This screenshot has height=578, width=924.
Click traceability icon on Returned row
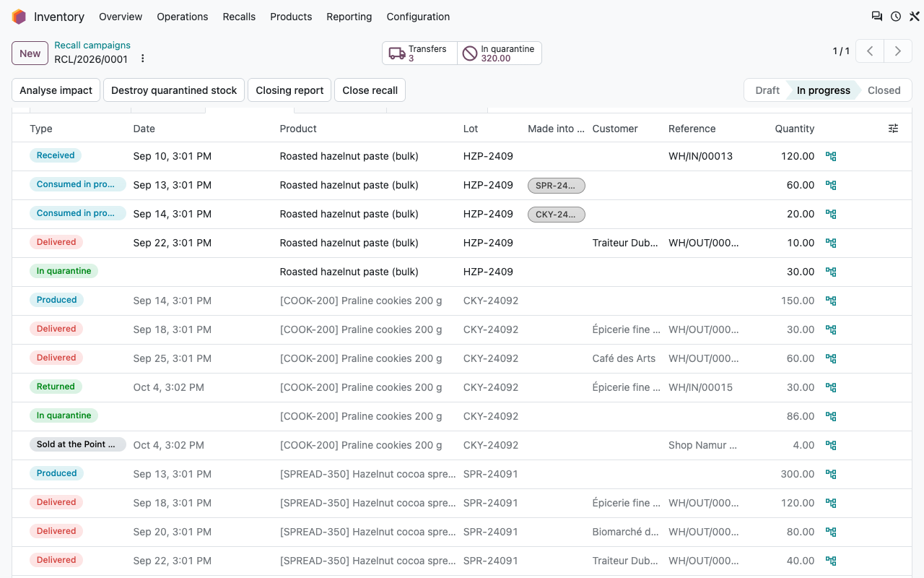pyautogui.click(x=831, y=387)
